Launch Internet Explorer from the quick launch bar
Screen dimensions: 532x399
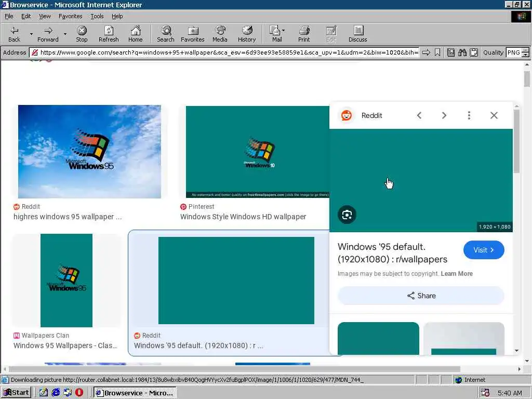[x=56, y=393]
